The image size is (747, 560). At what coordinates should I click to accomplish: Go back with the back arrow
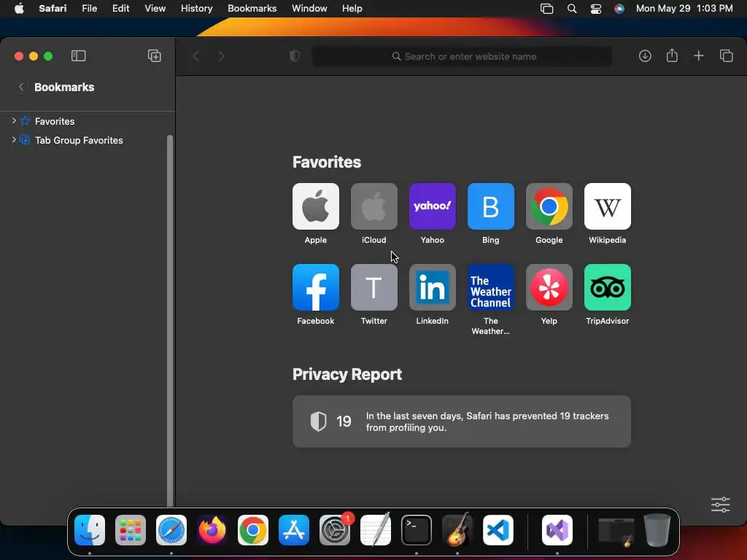tap(196, 56)
